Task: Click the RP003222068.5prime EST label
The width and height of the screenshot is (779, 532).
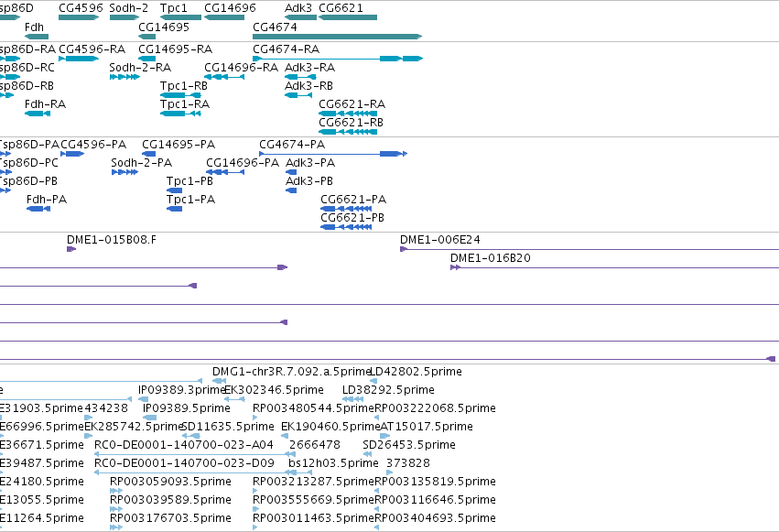Action: (x=435, y=408)
